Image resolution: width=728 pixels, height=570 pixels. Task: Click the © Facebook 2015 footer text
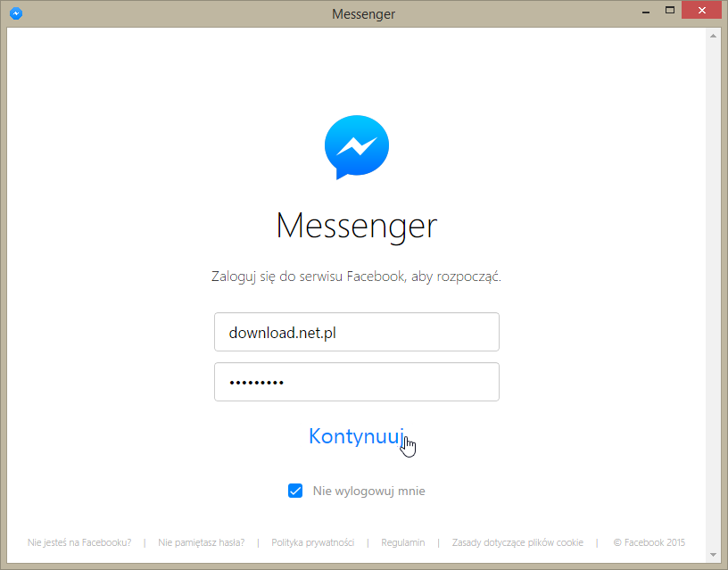(649, 542)
